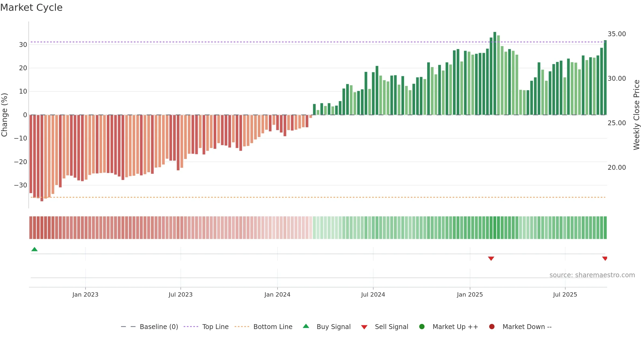The width and height of the screenshot is (644, 362).
Task: Click the lowest red bar dipping below the Bottom Line
Action: coord(42,158)
